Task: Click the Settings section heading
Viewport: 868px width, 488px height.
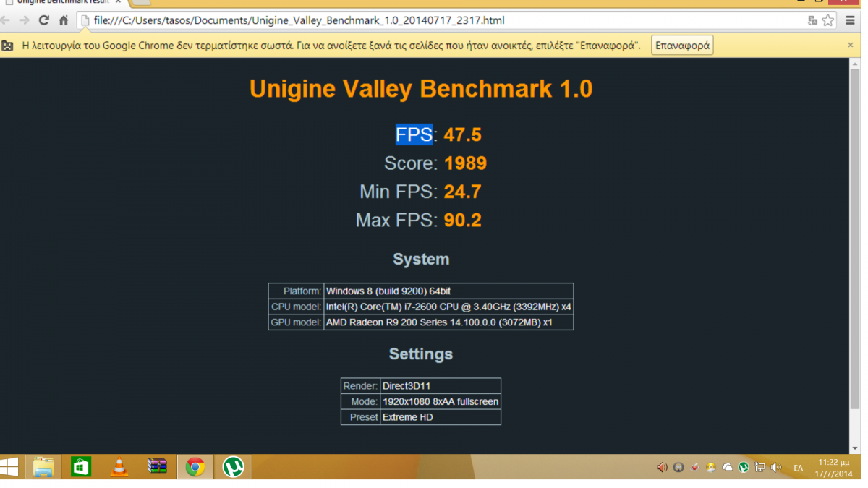Action: point(421,354)
